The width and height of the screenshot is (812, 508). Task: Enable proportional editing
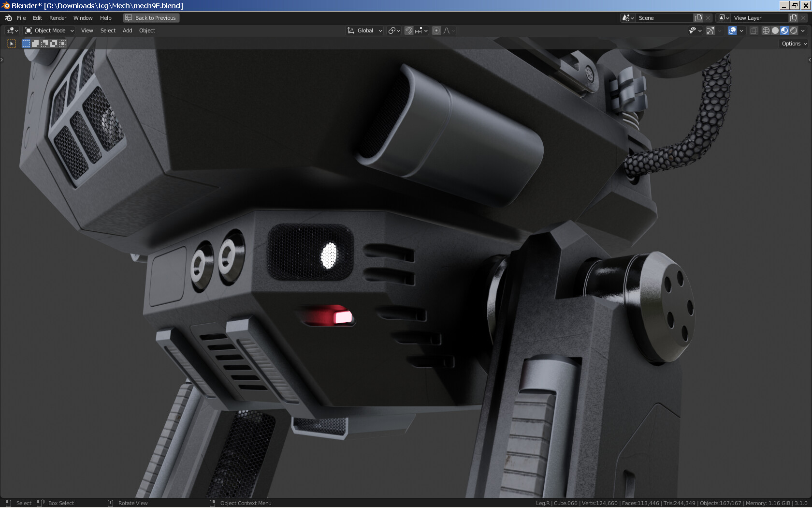[x=436, y=30]
